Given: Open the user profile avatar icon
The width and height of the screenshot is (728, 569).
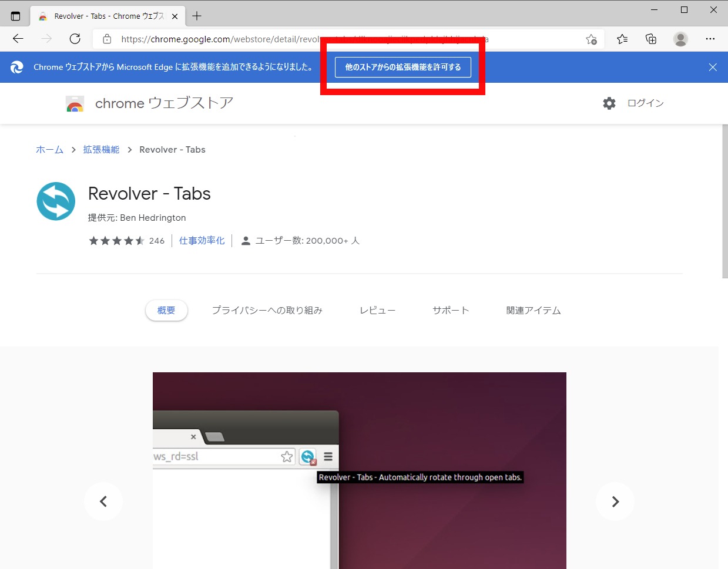Looking at the screenshot, I should click(x=680, y=39).
